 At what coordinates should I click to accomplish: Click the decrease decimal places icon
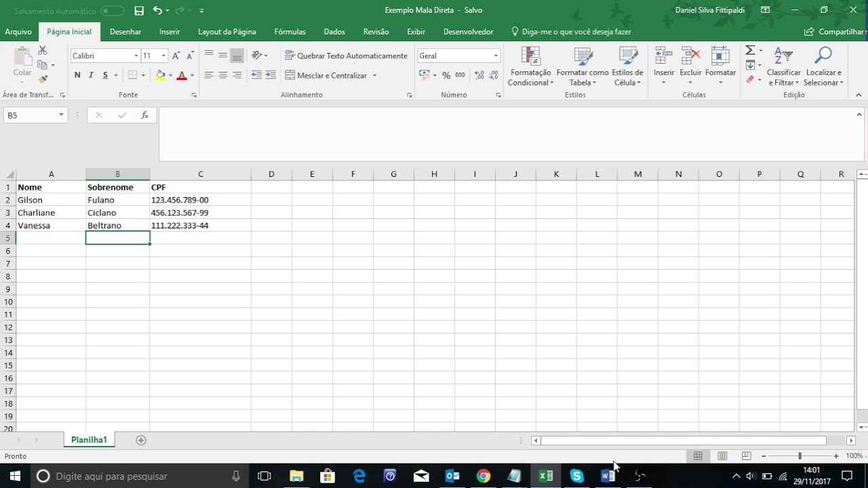(x=494, y=75)
